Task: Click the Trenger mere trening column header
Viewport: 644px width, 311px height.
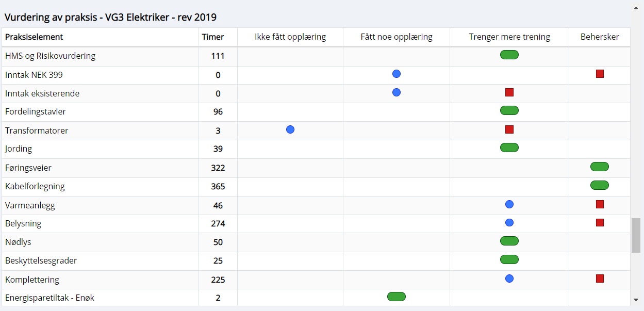Action: click(x=509, y=37)
